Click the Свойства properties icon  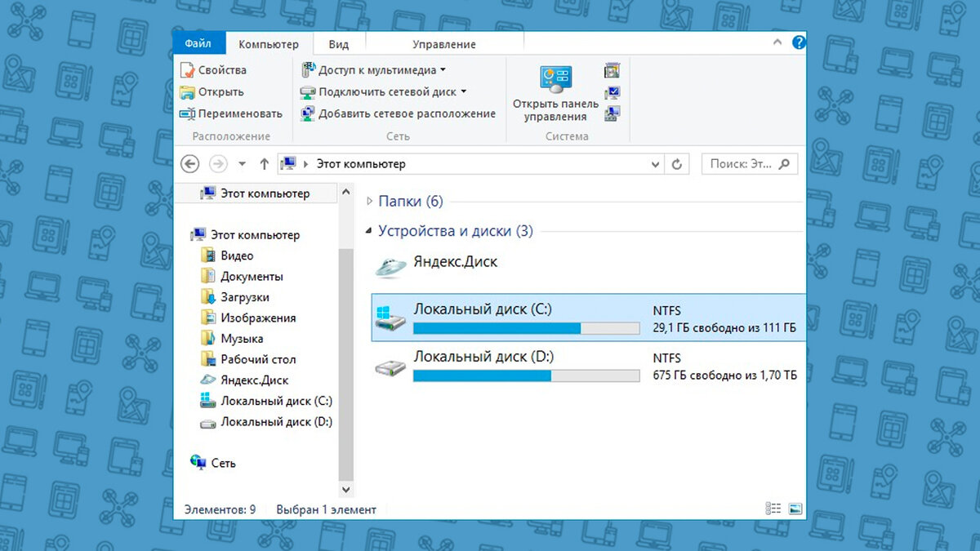[x=187, y=70]
